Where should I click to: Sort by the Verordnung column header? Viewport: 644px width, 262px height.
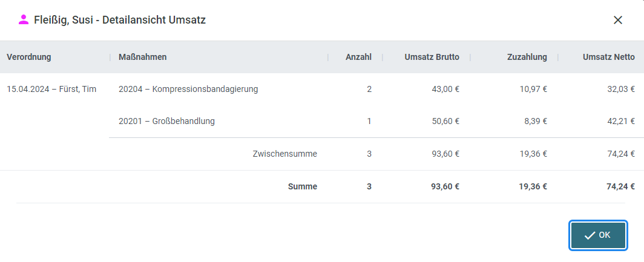tap(29, 57)
